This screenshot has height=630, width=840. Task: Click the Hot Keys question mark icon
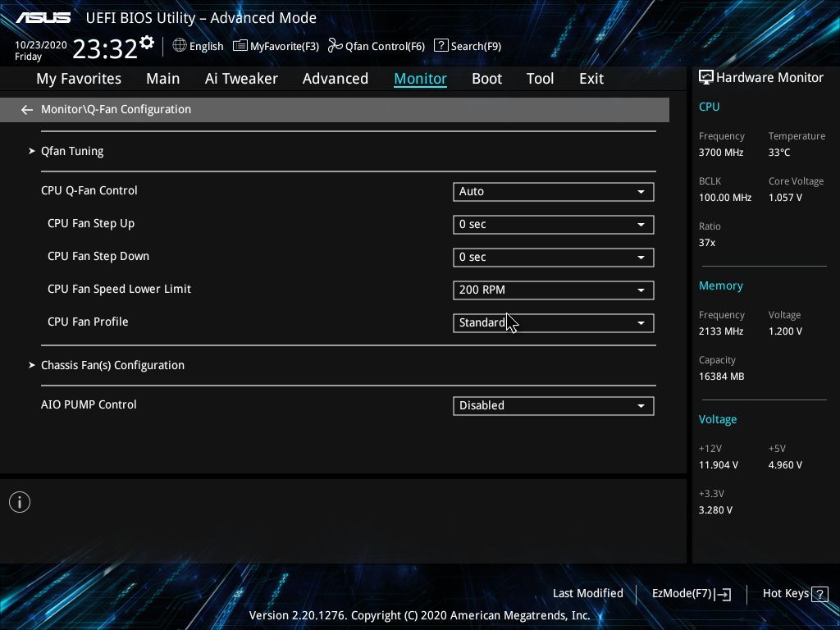819,594
